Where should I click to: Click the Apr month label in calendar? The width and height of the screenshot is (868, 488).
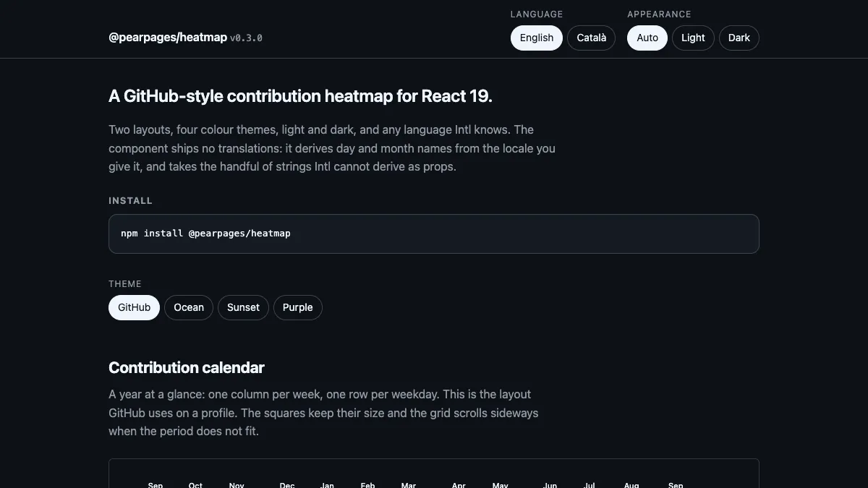tap(459, 484)
